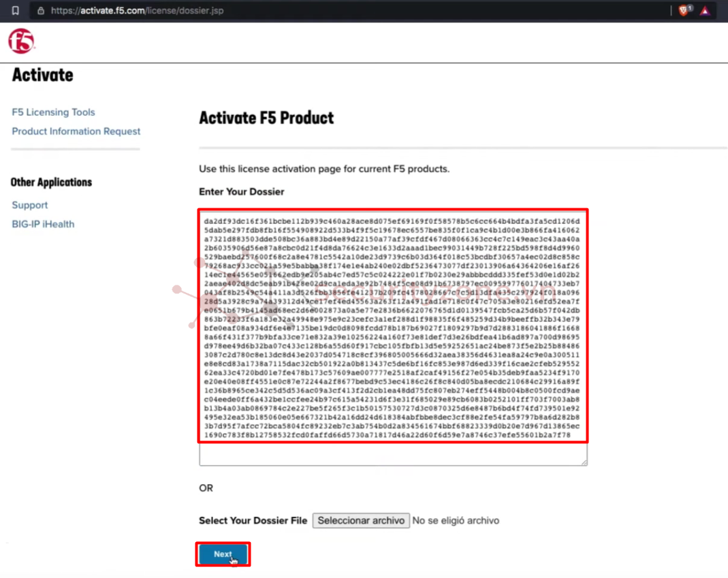728x578 pixels.
Task: Click the No se eligió archivo text
Action: tap(456, 520)
